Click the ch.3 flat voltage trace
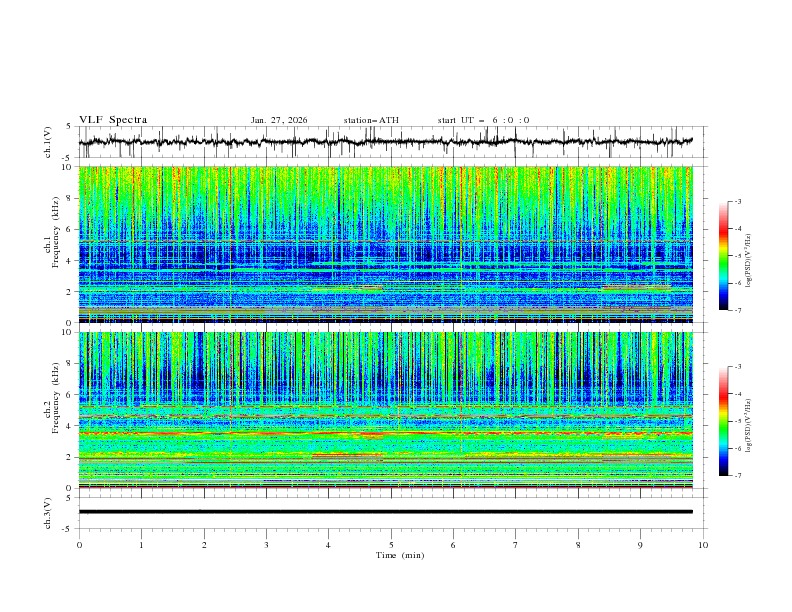The height and width of the screenshot is (612, 792). 385,512
